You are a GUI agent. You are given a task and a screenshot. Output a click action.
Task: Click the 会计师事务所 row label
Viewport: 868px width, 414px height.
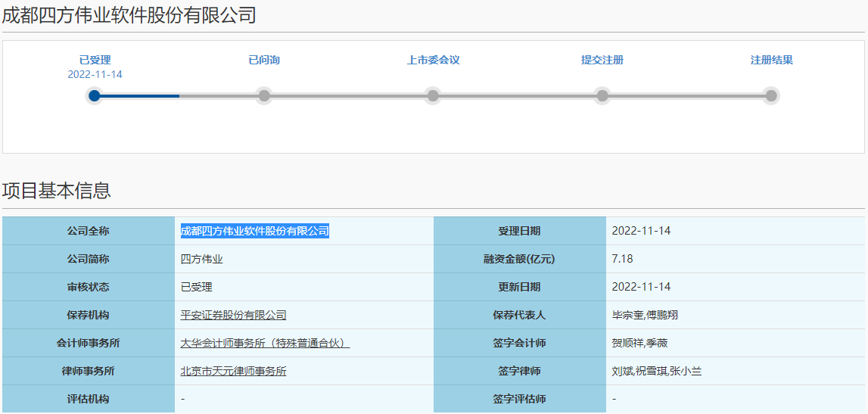(88, 343)
